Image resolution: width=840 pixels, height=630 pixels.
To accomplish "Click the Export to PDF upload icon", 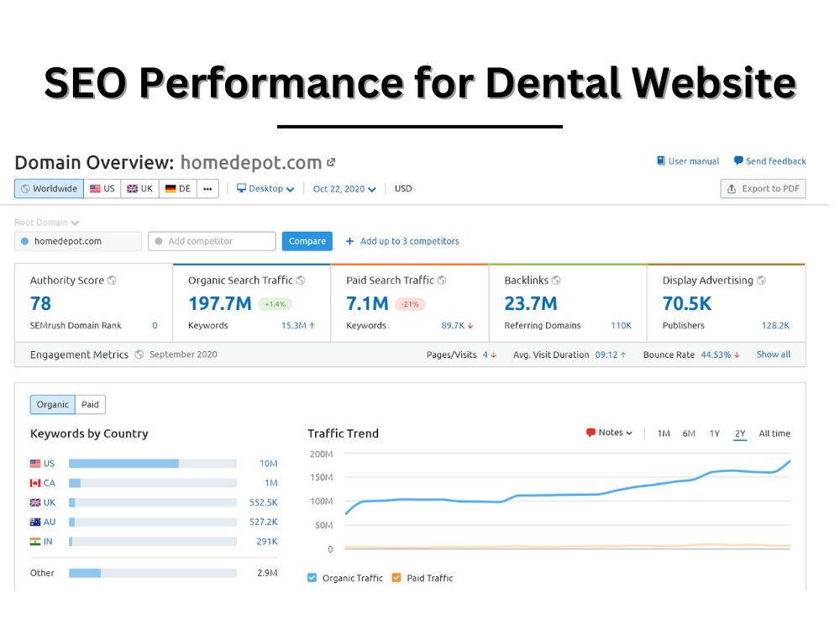I will 732,188.
